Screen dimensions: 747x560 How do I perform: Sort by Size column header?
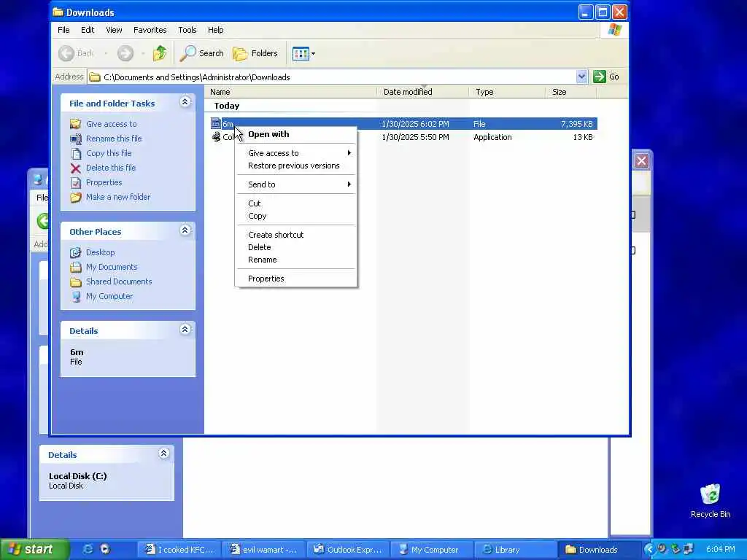(570, 92)
